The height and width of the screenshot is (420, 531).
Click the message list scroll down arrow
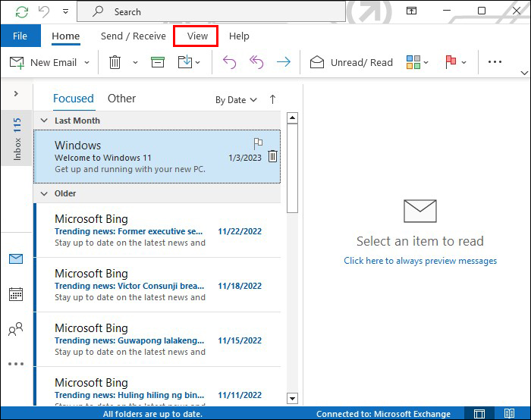pyautogui.click(x=292, y=398)
